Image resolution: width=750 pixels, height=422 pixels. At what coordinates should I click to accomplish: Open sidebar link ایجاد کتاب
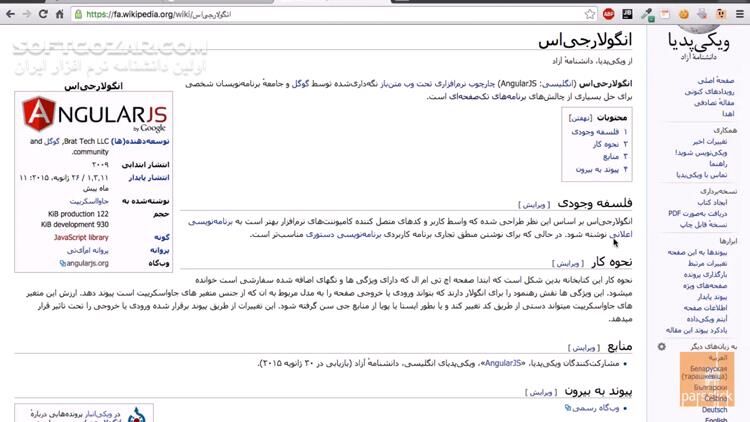tap(712, 202)
